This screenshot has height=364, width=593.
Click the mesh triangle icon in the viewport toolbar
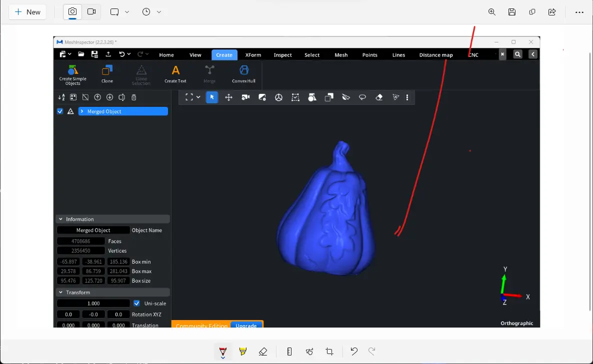[395, 97]
